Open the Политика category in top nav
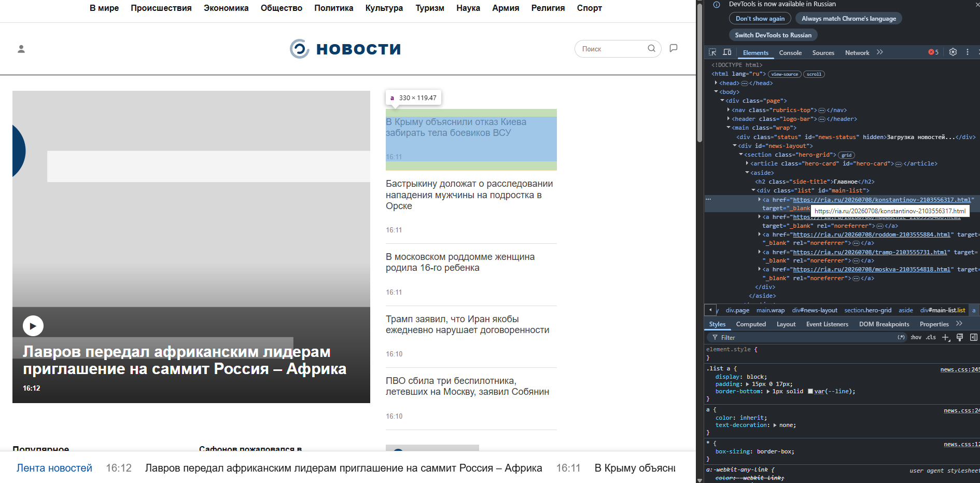The height and width of the screenshot is (483, 980). coord(333,8)
